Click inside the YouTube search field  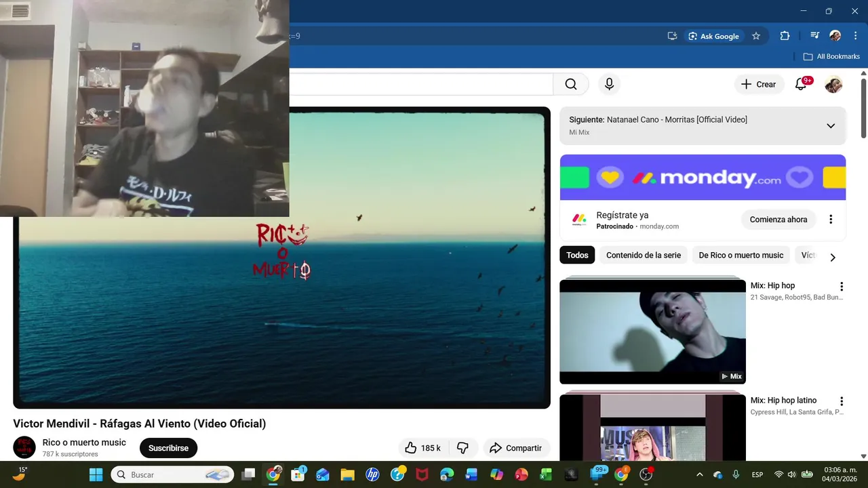[420, 84]
